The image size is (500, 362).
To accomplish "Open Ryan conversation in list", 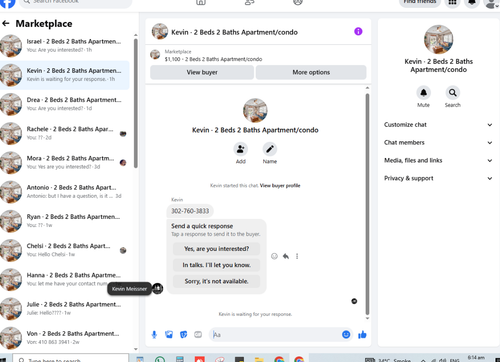I will (65, 221).
